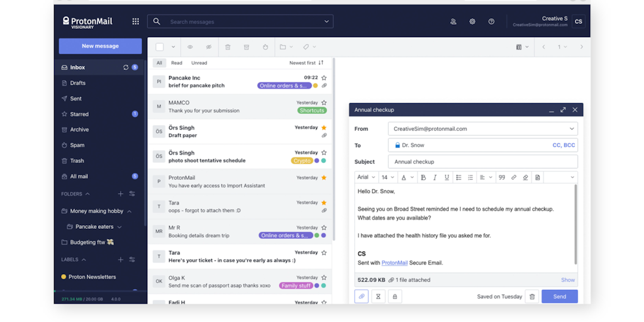Viewport: 644px width, 322px height.
Task: Add a new label with plus icon
Action: pyautogui.click(x=120, y=260)
